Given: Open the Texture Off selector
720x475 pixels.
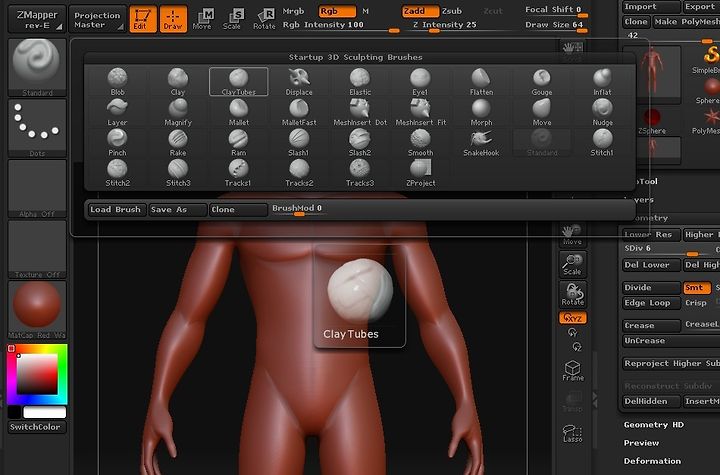Looking at the screenshot, I should [x=37, y=249].
